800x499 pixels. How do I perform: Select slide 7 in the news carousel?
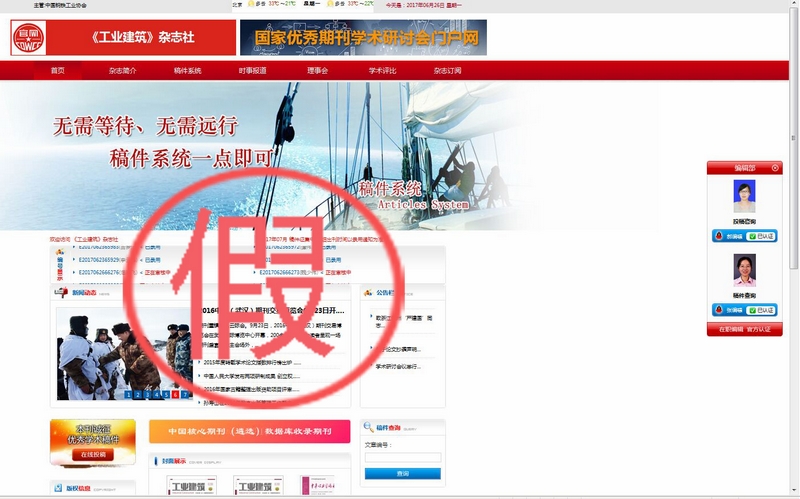(186, 394)
